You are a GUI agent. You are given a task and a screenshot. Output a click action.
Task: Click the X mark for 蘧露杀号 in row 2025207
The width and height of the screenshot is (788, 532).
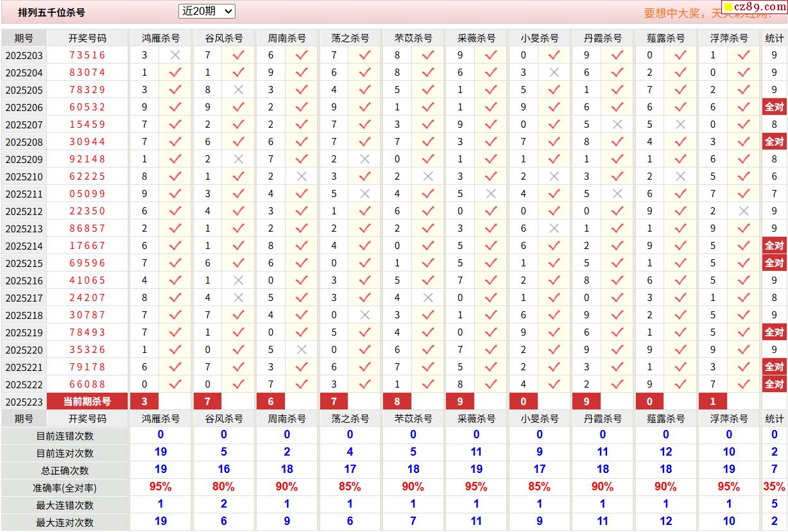point(681,124)
